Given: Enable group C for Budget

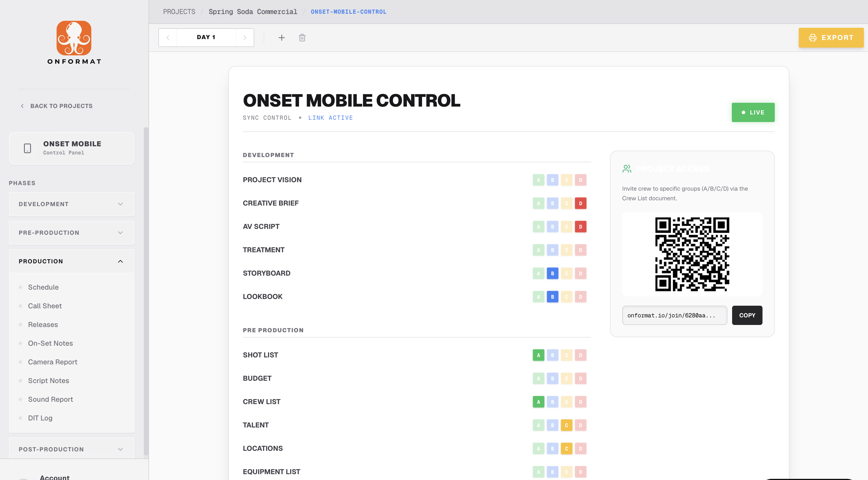Looking at the screenshot, I should tap(566, 378).
